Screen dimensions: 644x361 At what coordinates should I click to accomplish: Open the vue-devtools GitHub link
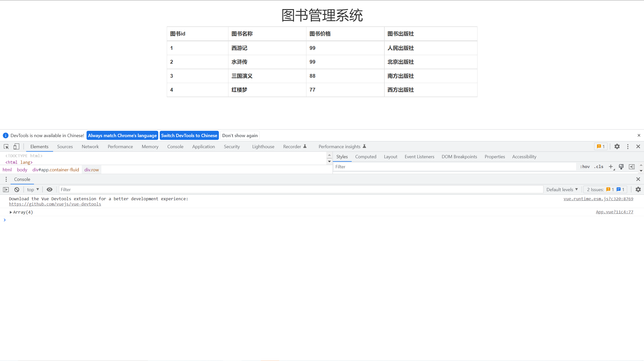pyautogui.click(x=55, y=204)
